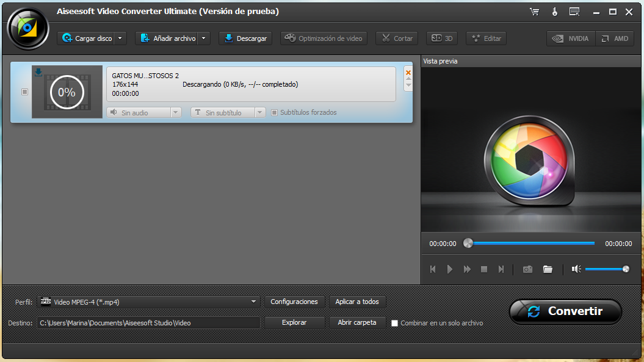This screenshot has height=362, width=644.
Task: Click the 0% download progress thumbnail
Action: coord(67,92)
